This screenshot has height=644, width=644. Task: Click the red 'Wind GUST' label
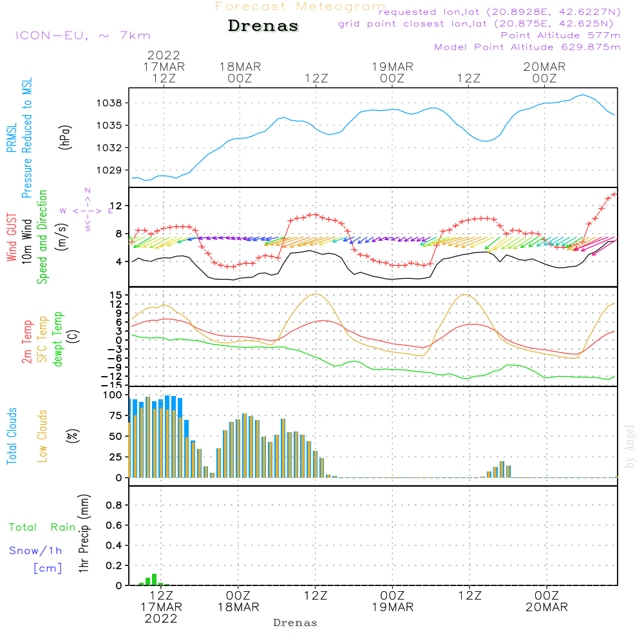pos(12,238)
